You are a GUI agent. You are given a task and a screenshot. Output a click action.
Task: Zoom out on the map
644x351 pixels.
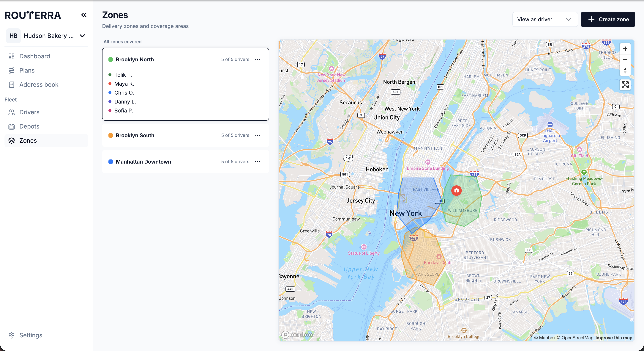click(x=625, y=59)
